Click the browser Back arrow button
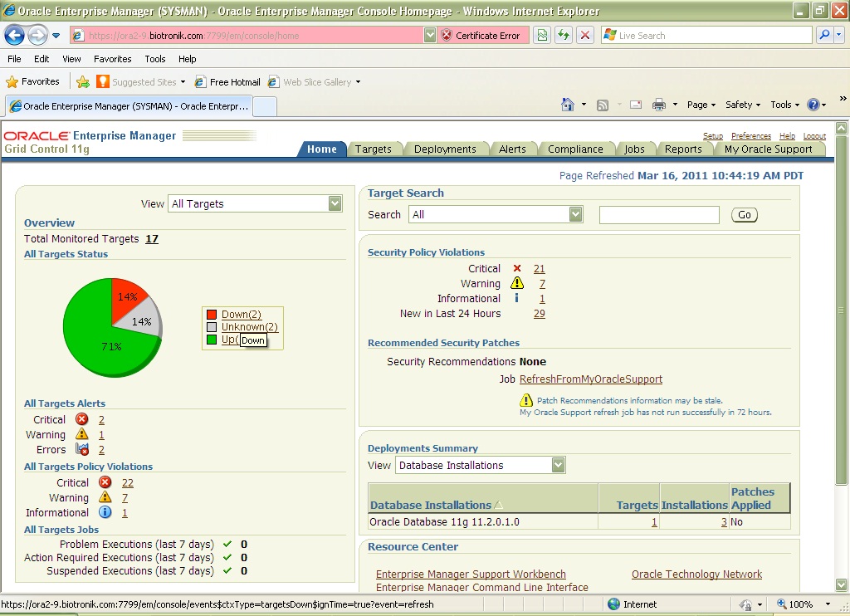850x616 pixels. (x=15, y=36)
